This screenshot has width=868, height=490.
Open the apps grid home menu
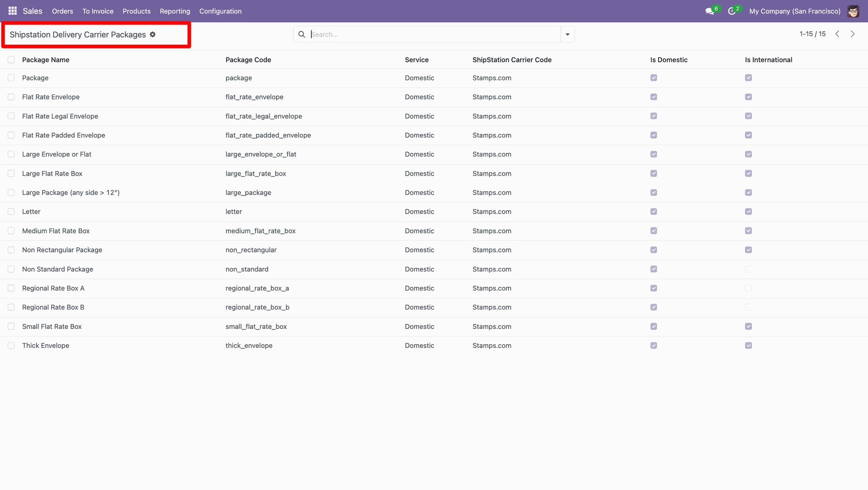pos(13,11)
